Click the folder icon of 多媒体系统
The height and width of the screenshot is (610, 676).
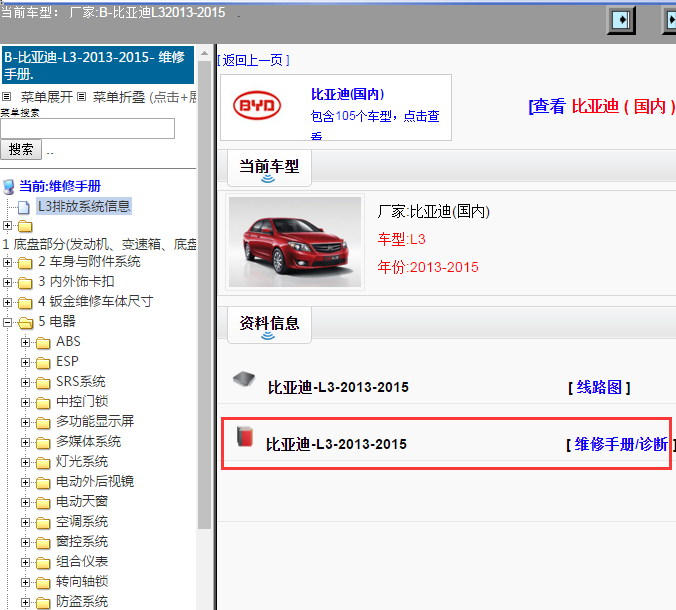tap(43, 442)
